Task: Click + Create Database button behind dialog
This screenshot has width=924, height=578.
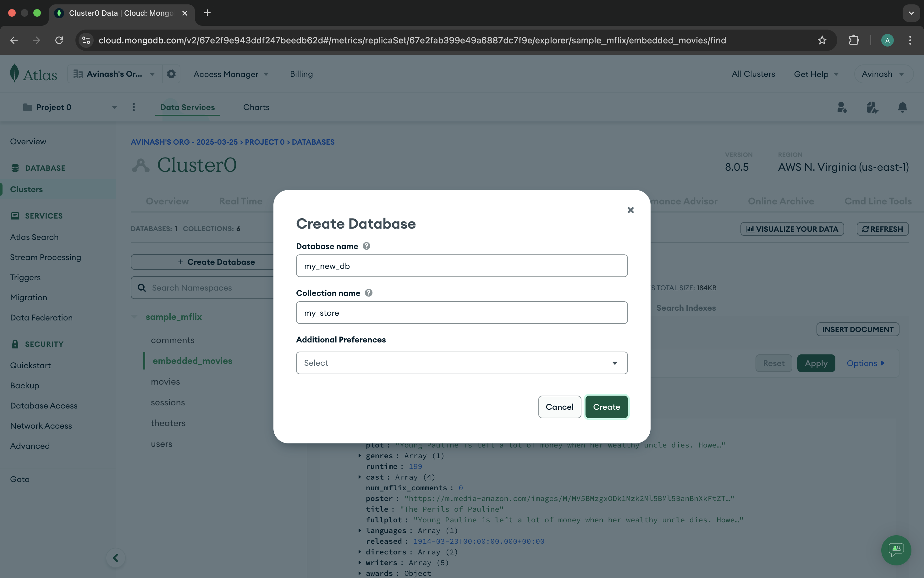Action: coord(216,262)
